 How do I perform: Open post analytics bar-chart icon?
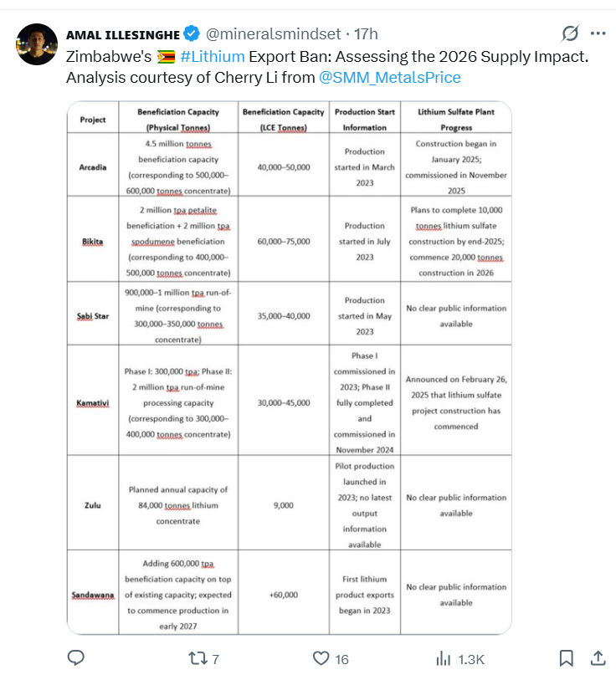(x=444, y=658)
